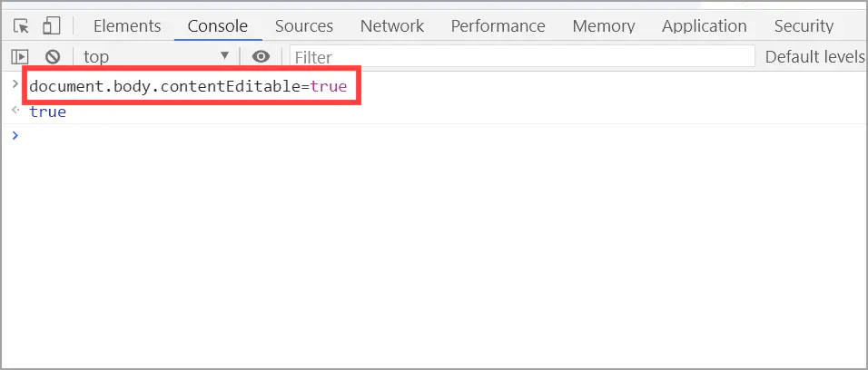Activate the inspect element picker icon
The height and width of the screenshot is (370, 868).
[22, 25]
